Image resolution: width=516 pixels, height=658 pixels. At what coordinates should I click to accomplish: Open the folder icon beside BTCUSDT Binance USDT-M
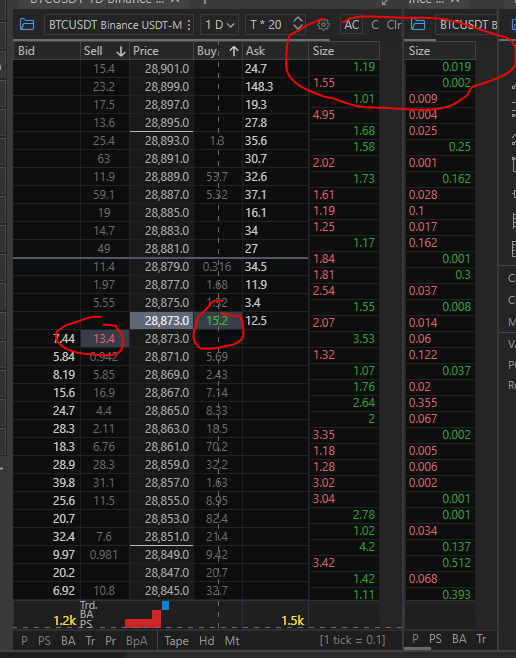[27, 24]
